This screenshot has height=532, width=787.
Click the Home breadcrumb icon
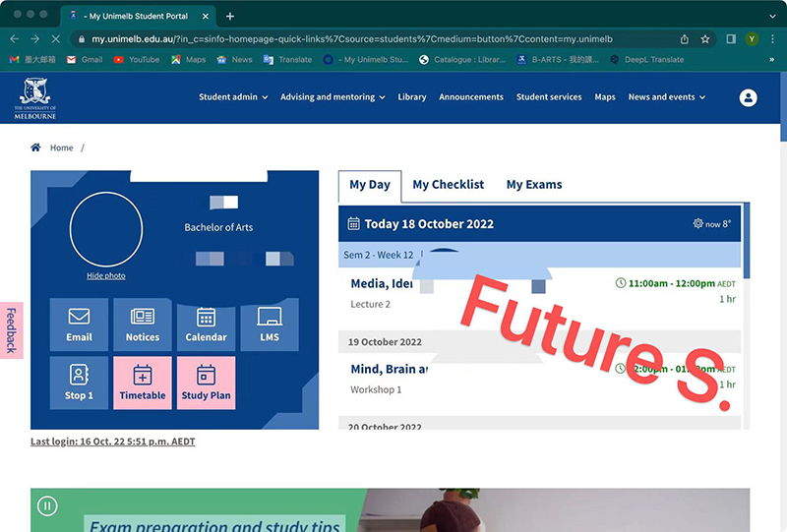[x=36, y=148]
